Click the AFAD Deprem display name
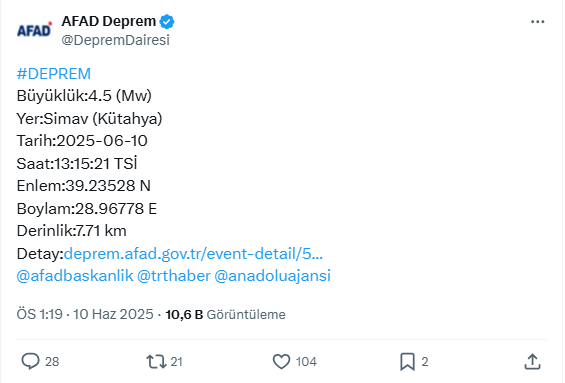Viewport: 565px width, 383px height. click(109, 21)
